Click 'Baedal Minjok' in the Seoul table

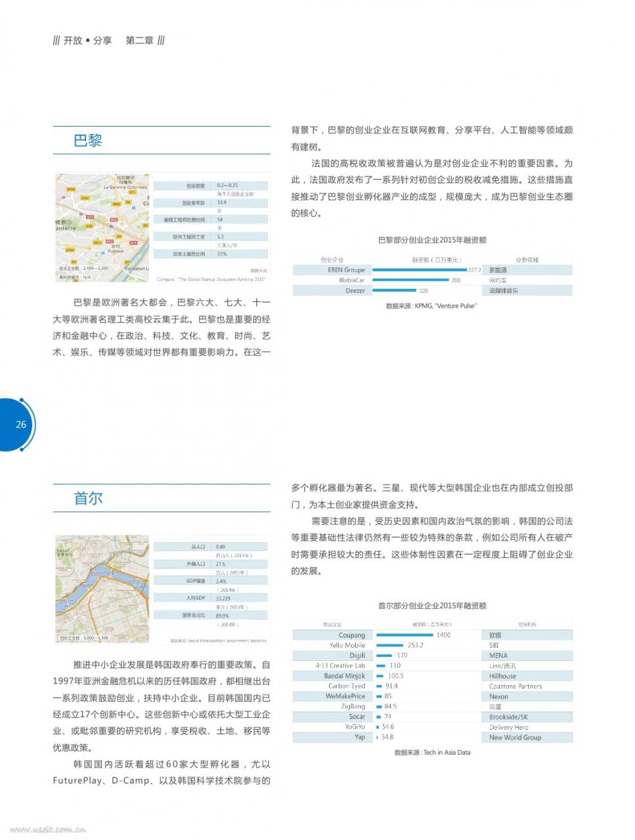345,676
